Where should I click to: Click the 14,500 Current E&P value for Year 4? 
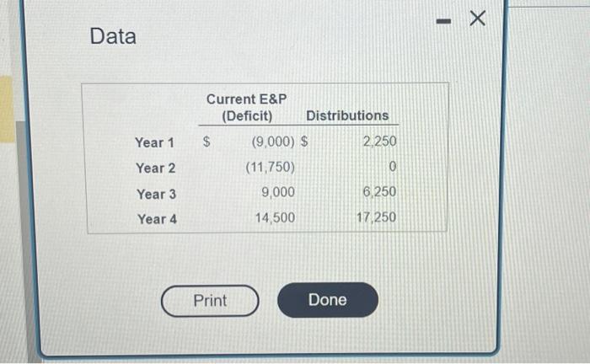pyautogui.click(x=275, y=217)
